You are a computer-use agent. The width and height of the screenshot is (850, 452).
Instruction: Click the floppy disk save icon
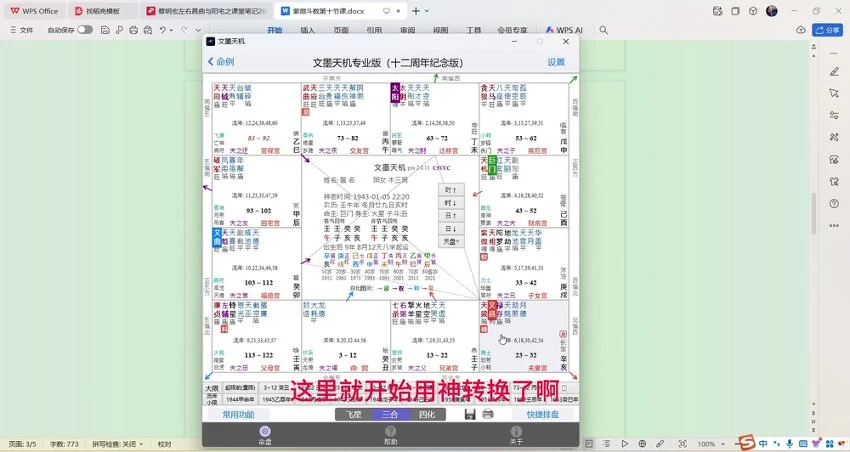click(470, 415)
